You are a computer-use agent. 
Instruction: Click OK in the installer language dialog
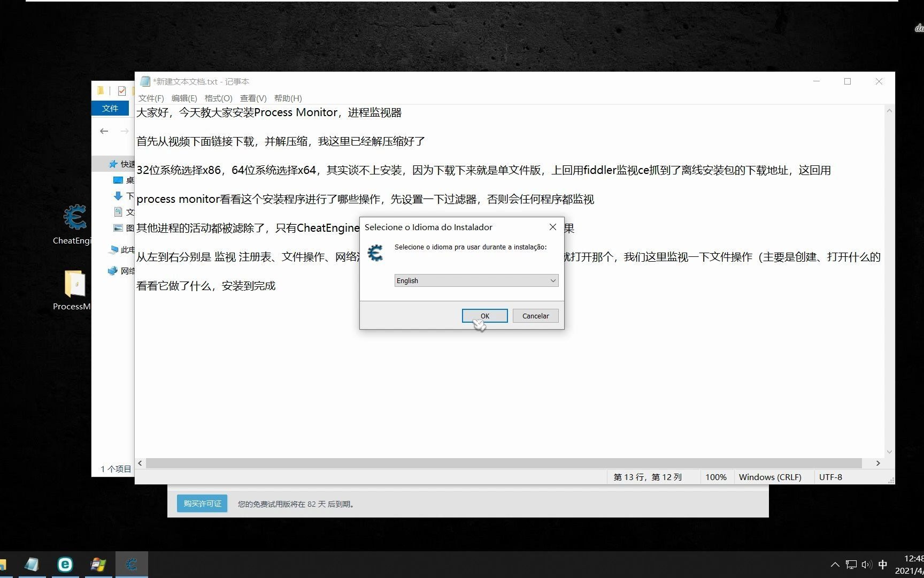(x=484, y=316)
